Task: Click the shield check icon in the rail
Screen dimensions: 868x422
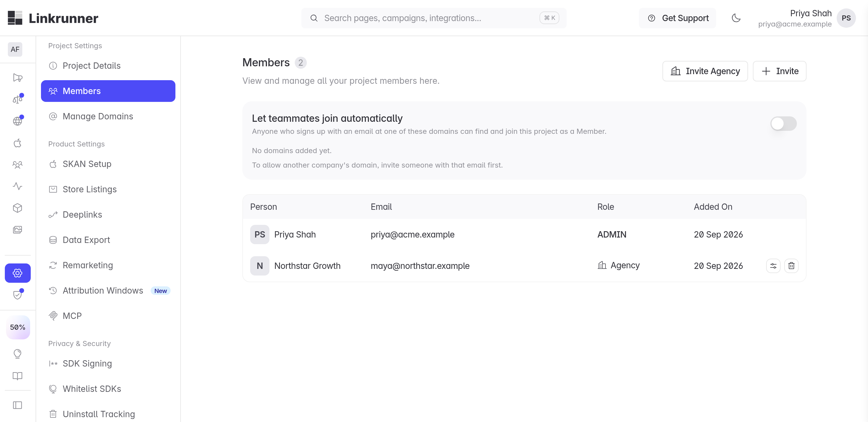Action: pyautogui.click(x=17, y=294)
